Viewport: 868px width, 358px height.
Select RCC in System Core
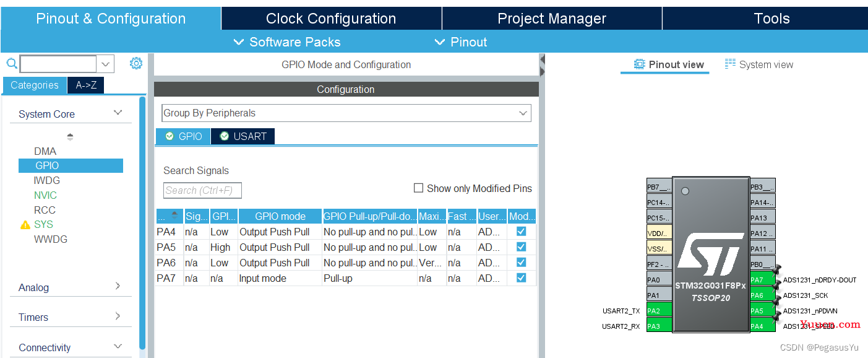click(x=45, y=210)
